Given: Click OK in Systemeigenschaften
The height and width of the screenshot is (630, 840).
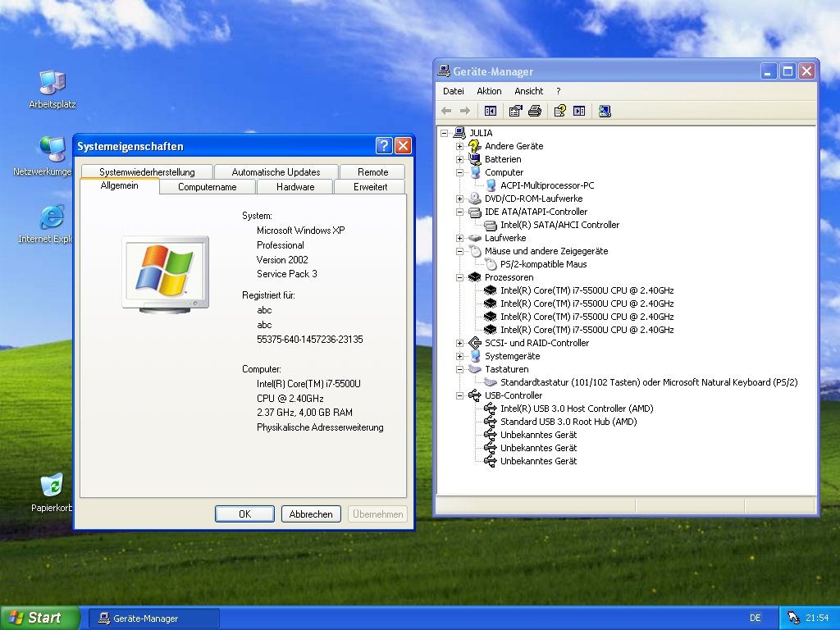Looking at the screenshot, I should tap(244, 514).
